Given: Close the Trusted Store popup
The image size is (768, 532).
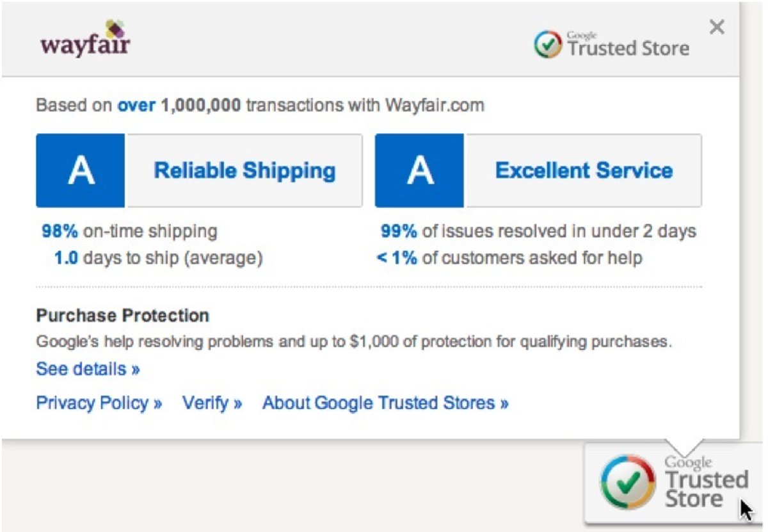Looking at the screenshot, I should (x=717, y=28).
